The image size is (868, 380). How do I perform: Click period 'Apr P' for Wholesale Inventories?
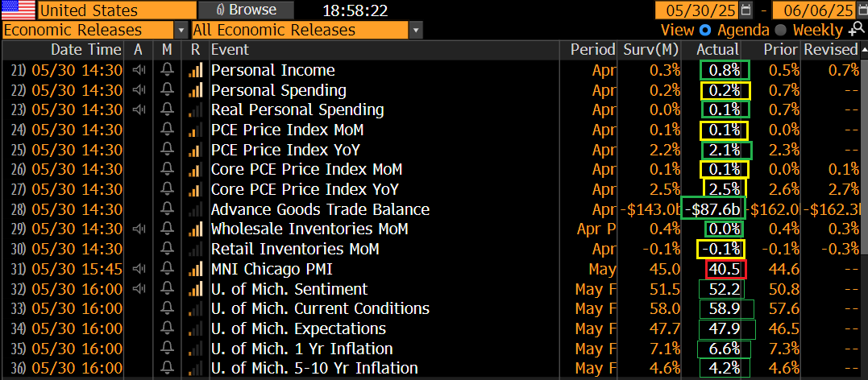pyautogui.click(x=595, y=229)
